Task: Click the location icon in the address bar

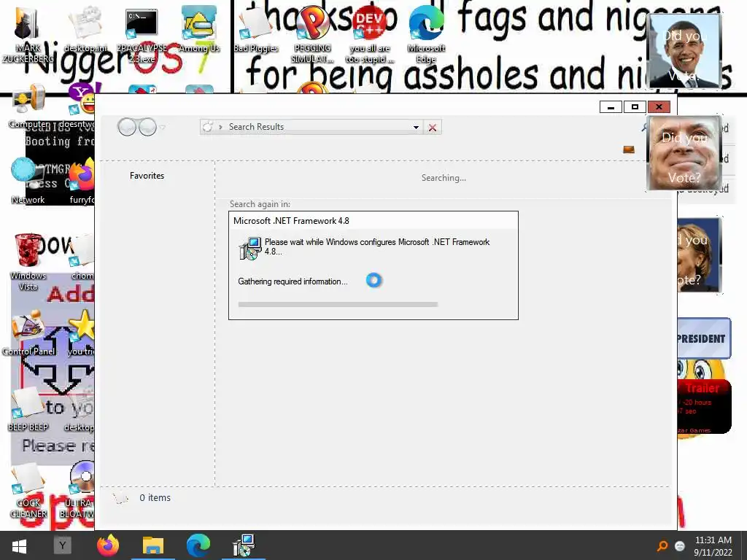Action: (208, 127)
